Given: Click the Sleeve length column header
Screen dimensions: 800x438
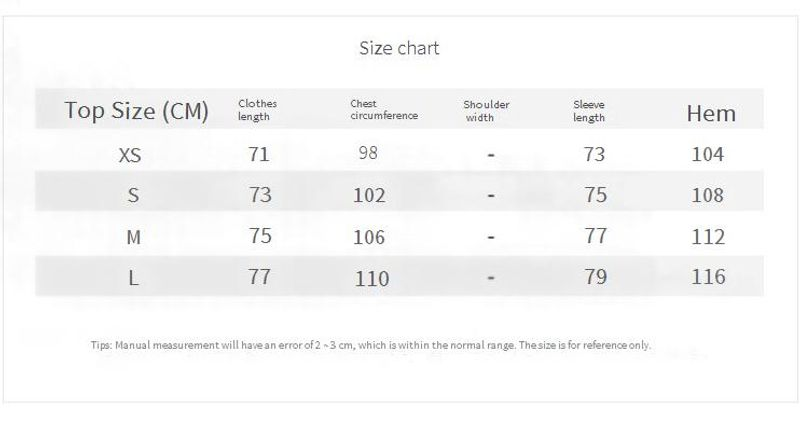Looking at the screenshot, I should pyautogui.click(x=589, y=110).
